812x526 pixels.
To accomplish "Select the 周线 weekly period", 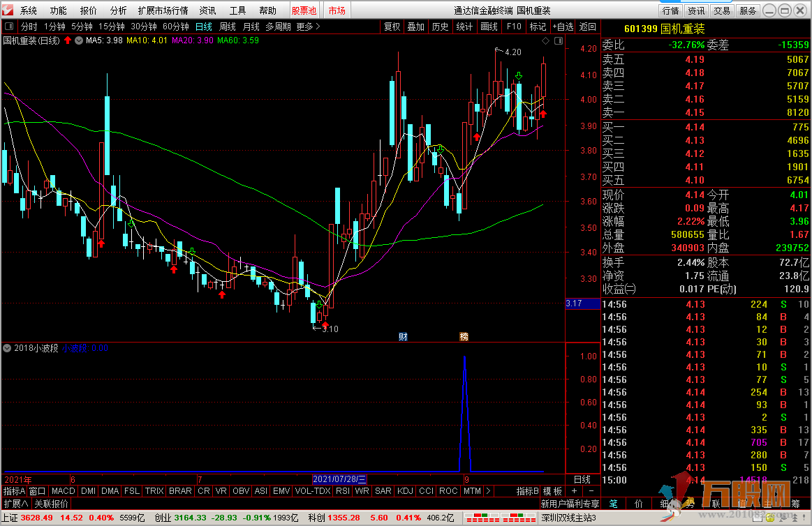I will click(x=228, y=27).
